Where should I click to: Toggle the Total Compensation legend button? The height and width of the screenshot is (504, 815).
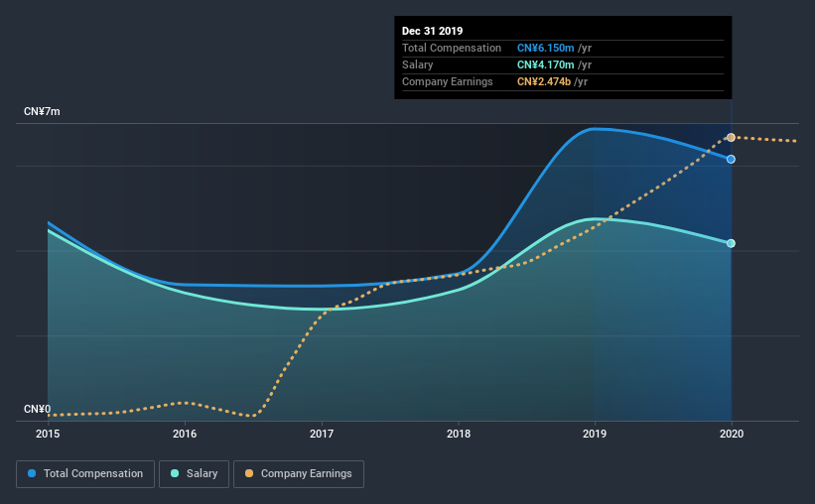pyautogui.click(x=85, y=474)
